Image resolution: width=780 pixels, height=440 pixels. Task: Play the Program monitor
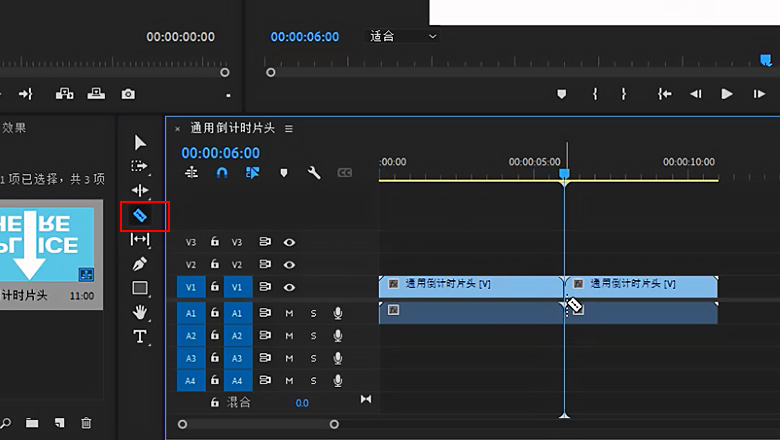727,94
